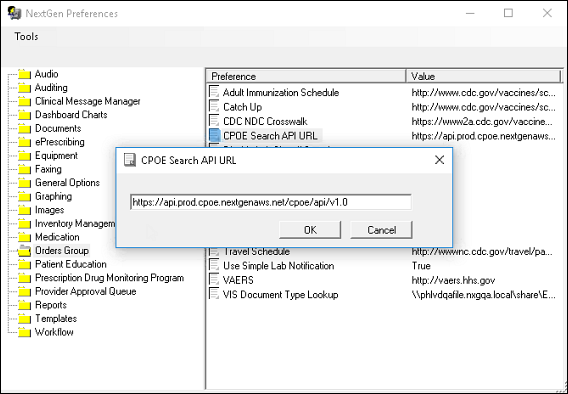Select the Medication tree node
The height and width of the screenshot is (394, 568).
[57, 237]
